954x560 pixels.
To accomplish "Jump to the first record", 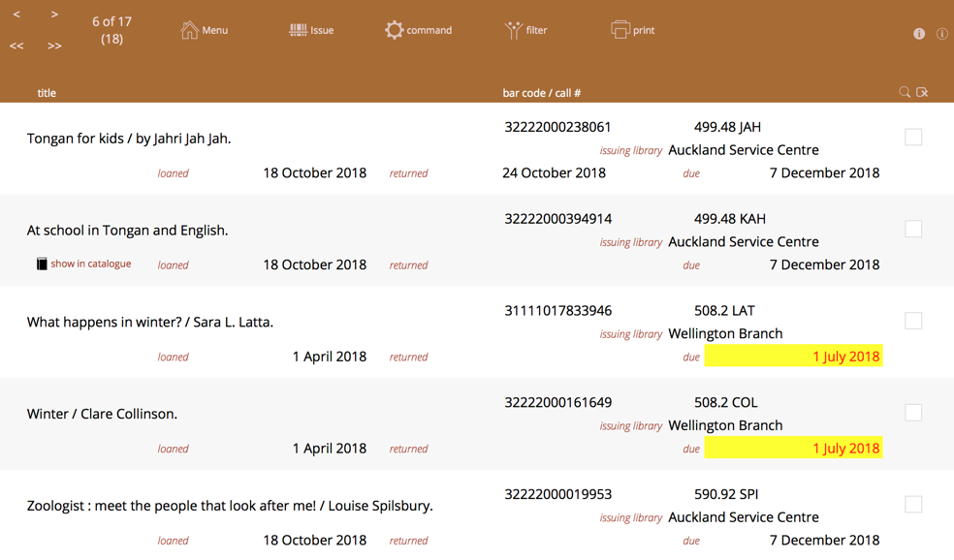I will pos(16,46).
